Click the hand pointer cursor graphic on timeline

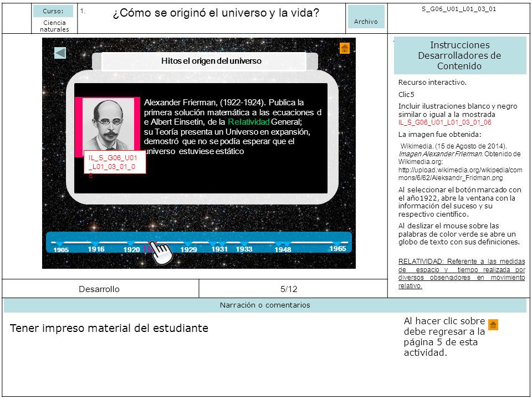click(161, 253)
